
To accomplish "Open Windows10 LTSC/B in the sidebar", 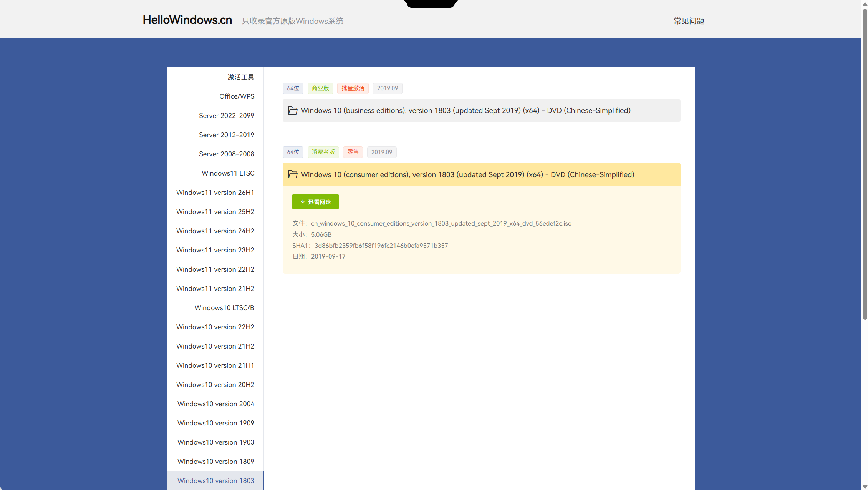I will [x=215, y=307].
